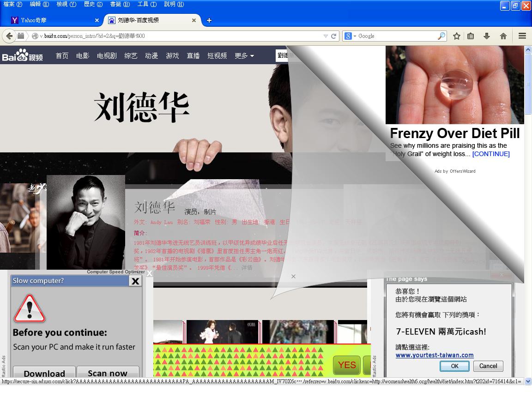
Task: Open the address bar history dropdown arrow
Action: click(326, 36)
